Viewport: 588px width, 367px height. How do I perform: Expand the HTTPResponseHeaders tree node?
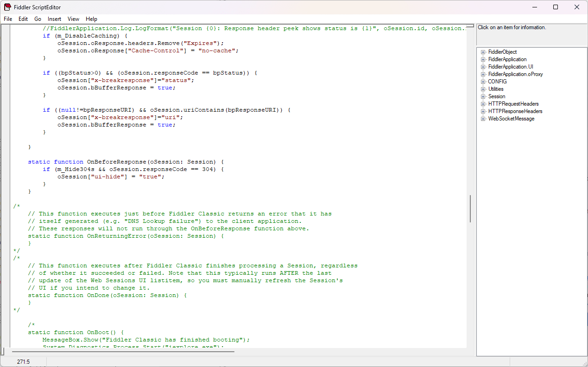[x=483, y=111]
